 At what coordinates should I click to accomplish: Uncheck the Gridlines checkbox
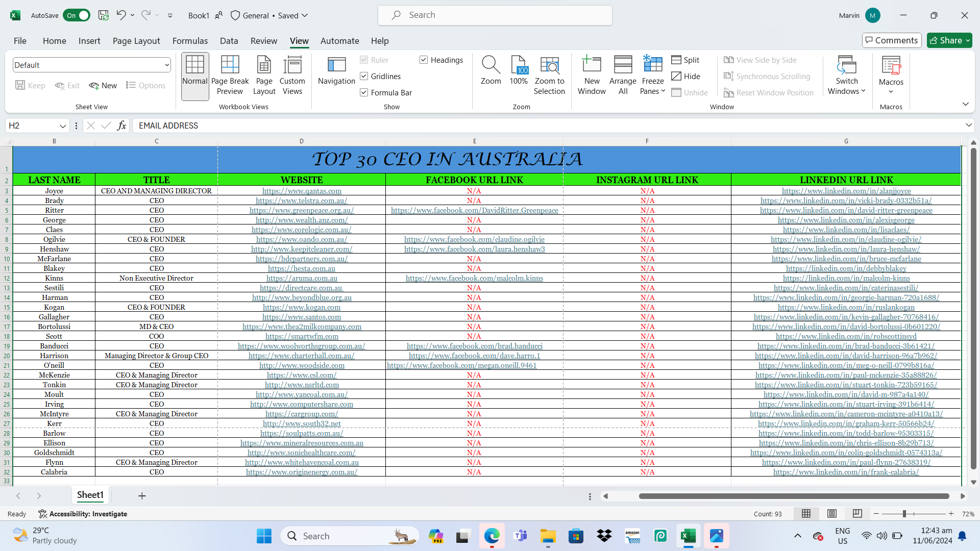364,76
